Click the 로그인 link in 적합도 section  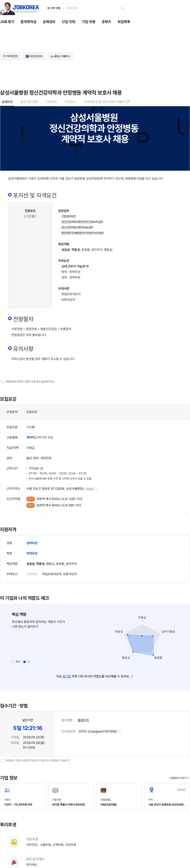(x=66, y=676)
